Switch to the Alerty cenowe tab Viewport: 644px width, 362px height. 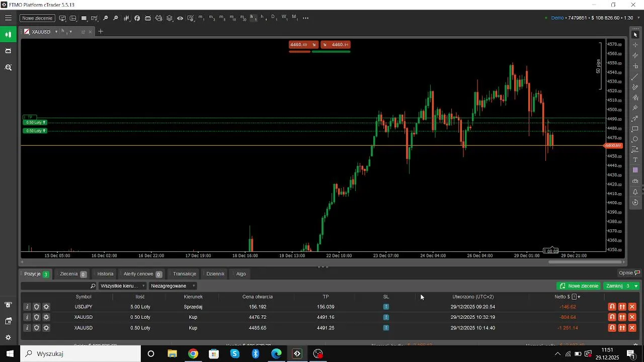142,274
